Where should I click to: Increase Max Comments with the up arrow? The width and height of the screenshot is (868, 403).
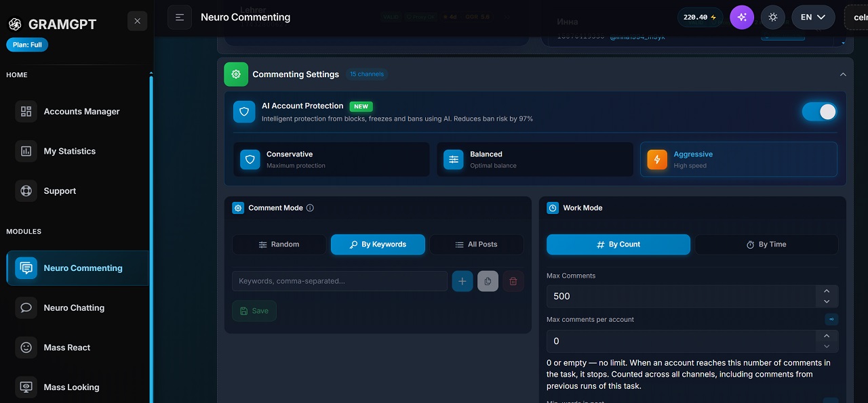pyautogui.click(x=827, y=291)
